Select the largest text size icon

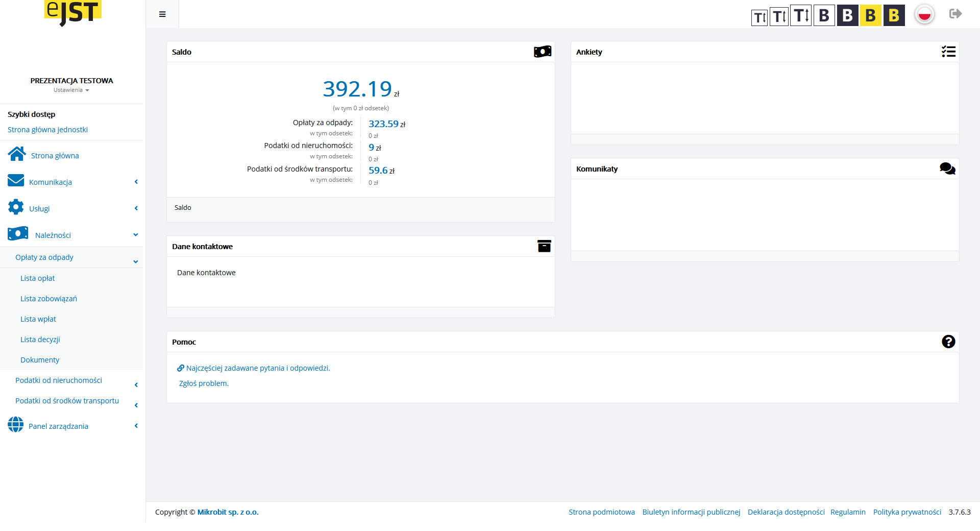(801, 16)
